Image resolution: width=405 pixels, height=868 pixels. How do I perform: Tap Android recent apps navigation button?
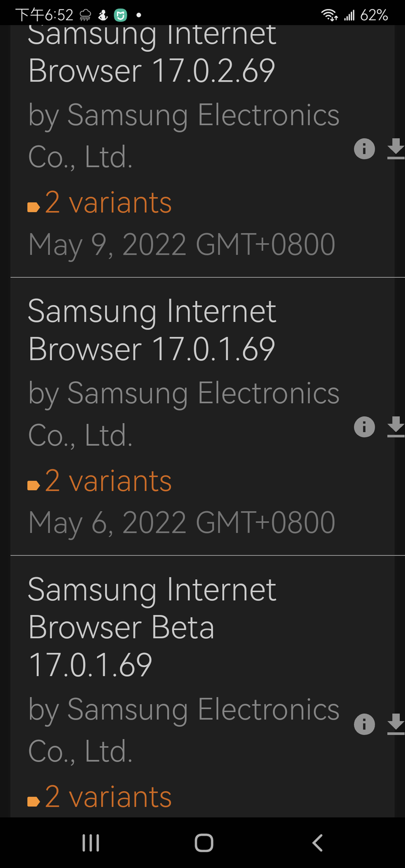coord(91,843)
